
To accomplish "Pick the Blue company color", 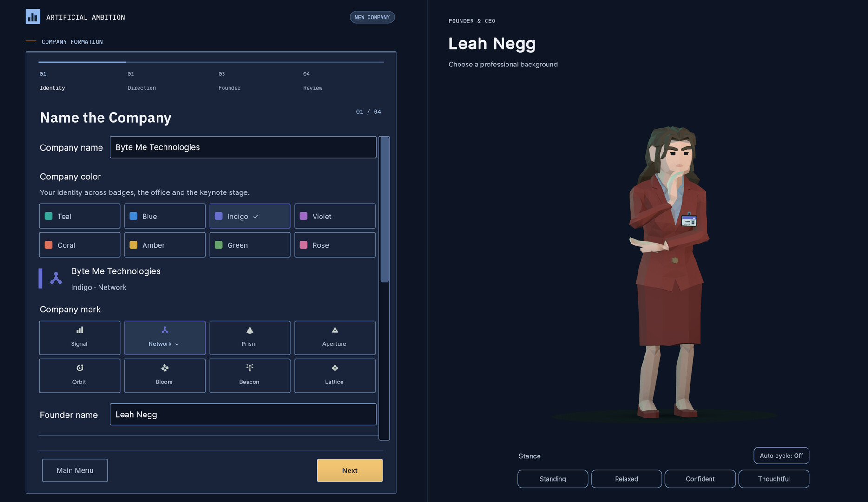I will click(165, 216).
